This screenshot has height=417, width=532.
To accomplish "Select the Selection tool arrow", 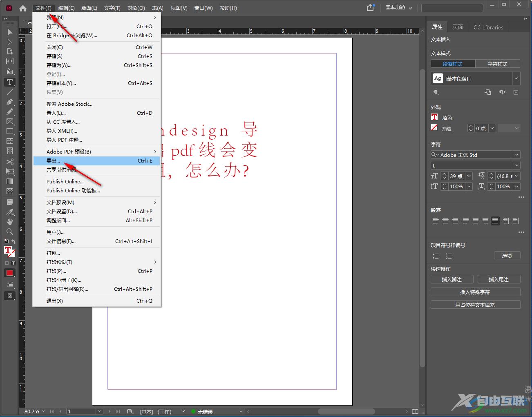I will point(10,32).
